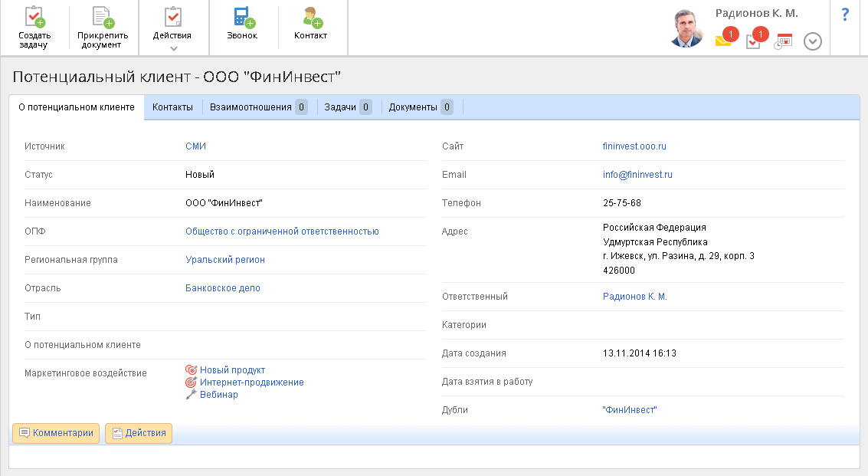Click the Create Task (Создать задачу) icon
Viewport: 868px width, 476px height.
(34, 17)
